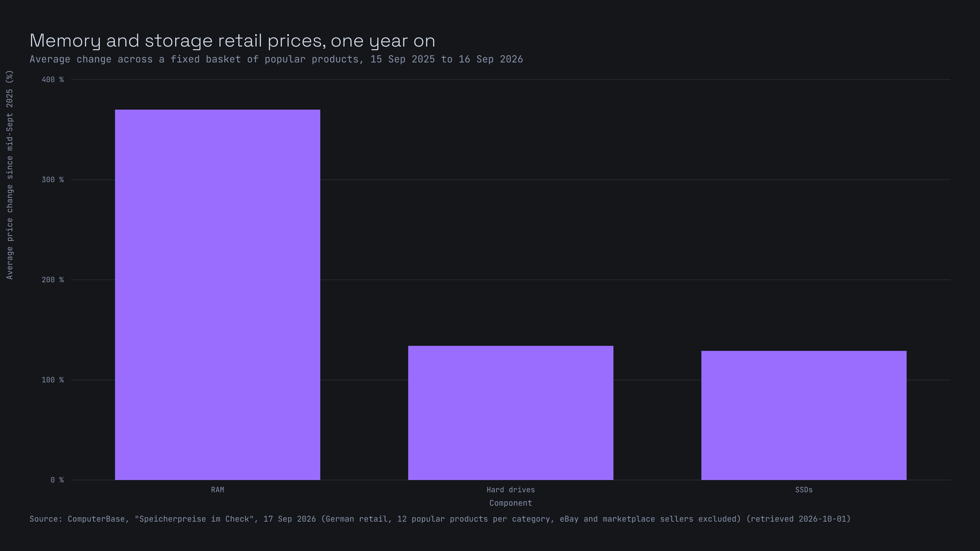
Task: Click the "0 %" y-axis tick label
Action: coord(57,480)
